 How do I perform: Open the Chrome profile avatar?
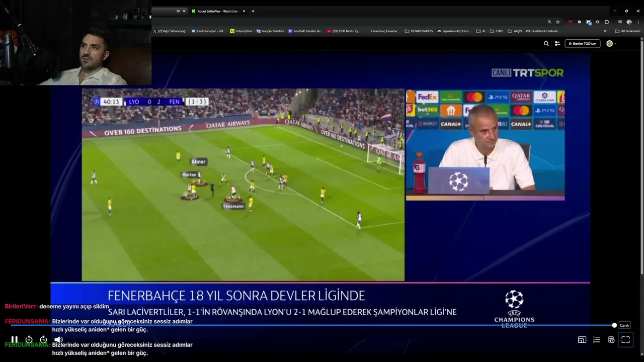pos(629,22)
